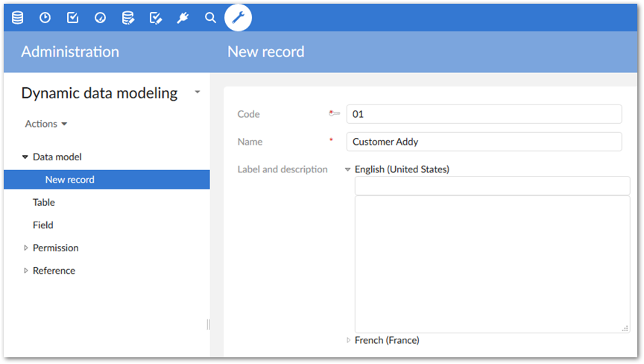The width and height of the screenshot is (644, 364).
Task: Open the clock history icon
Action: pyautogui.click(x=45, y=17)
